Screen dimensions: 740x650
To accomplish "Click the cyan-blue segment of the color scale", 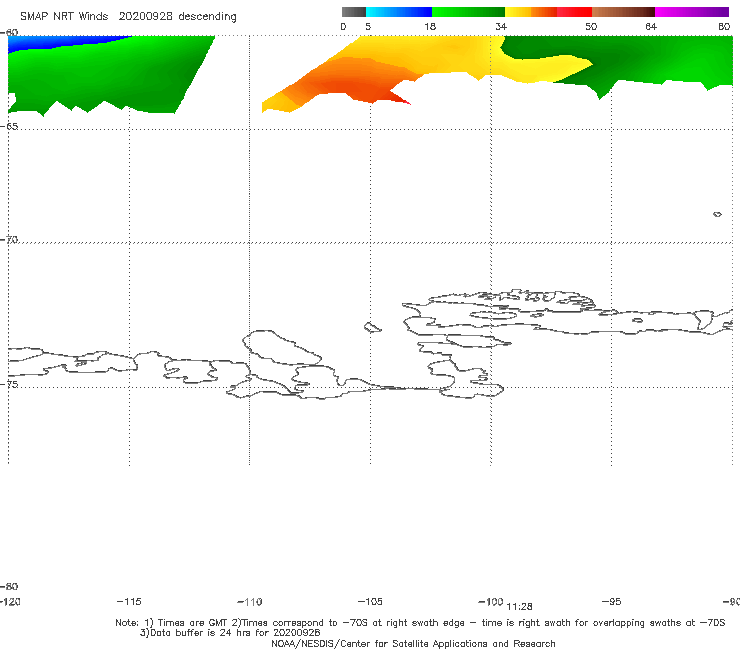I will pyautogui.click(x=399, y=12).
